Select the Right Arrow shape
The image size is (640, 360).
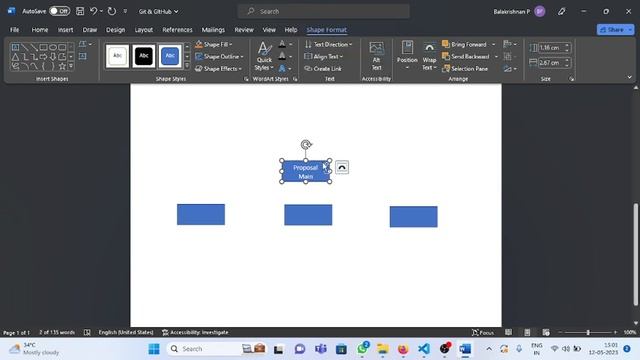[x=43, y=57]
